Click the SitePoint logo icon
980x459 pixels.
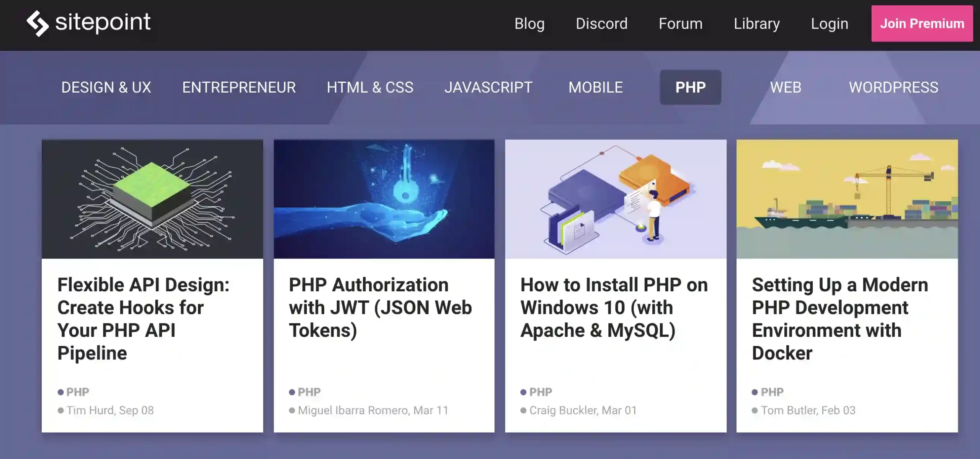tap(38, 23)
